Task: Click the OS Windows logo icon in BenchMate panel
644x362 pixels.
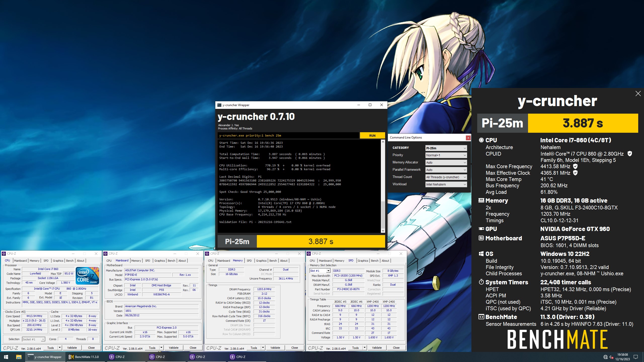Action: coord(481,254)
